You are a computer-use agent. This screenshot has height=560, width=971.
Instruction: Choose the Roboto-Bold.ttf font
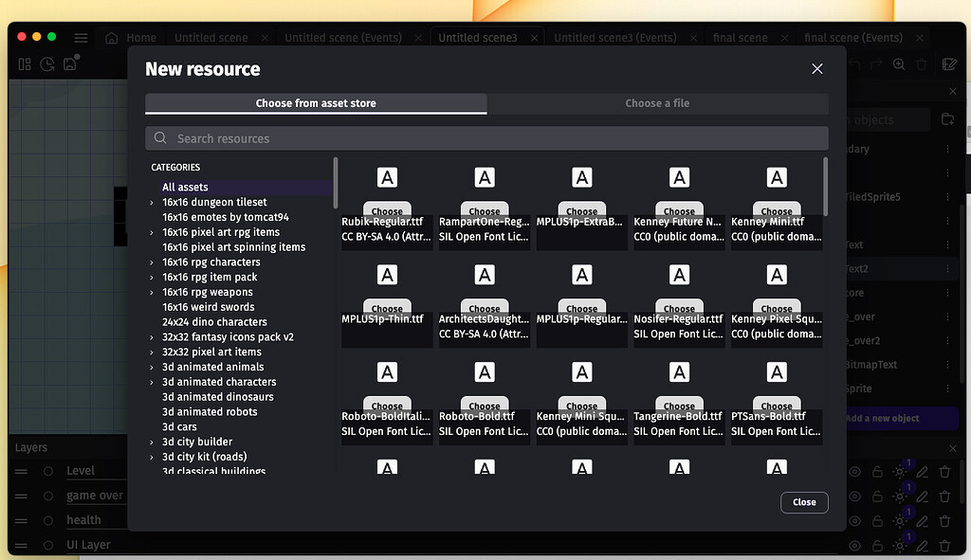(485, 405)
